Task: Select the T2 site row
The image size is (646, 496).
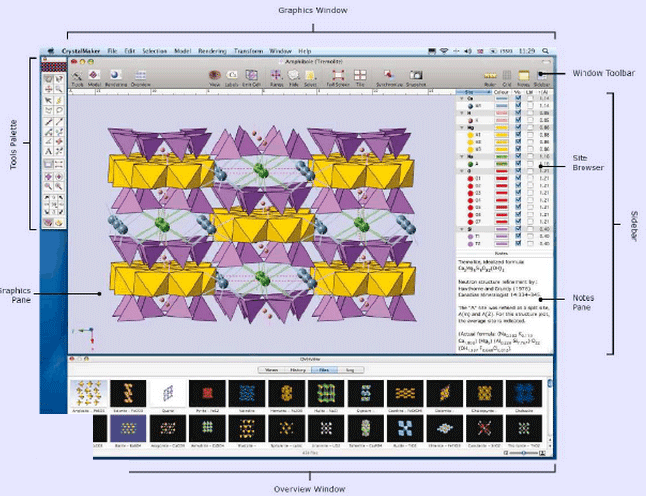Action: [x=504, y=243]
